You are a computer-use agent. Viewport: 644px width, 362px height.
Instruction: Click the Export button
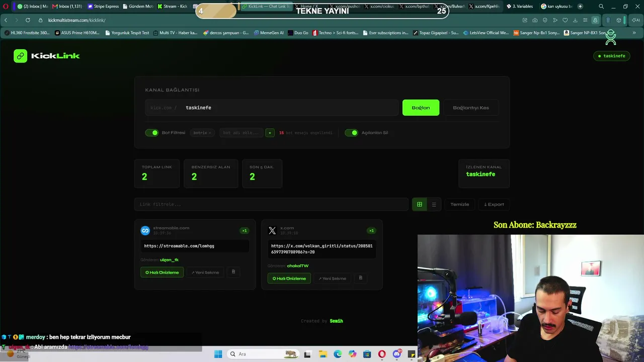pos(494,204)
